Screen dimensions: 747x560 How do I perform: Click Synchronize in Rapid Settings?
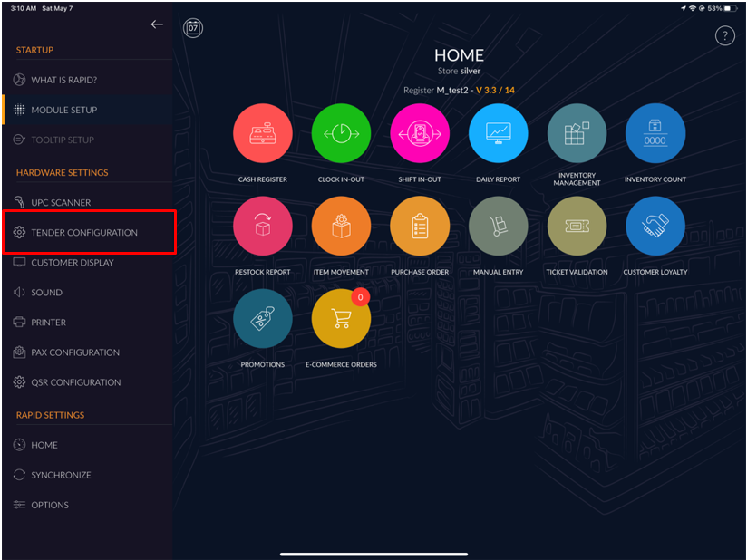point(61,475)
